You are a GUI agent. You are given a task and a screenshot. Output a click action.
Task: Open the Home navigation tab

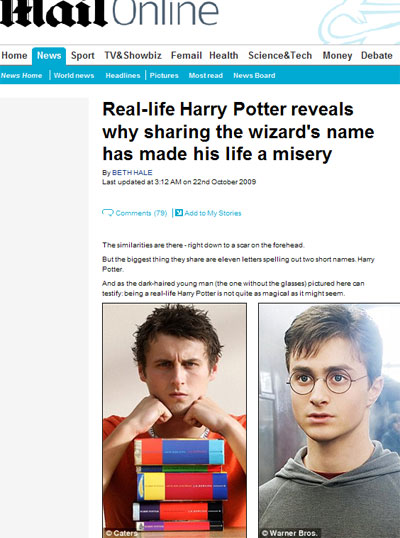tap(14, 56)
